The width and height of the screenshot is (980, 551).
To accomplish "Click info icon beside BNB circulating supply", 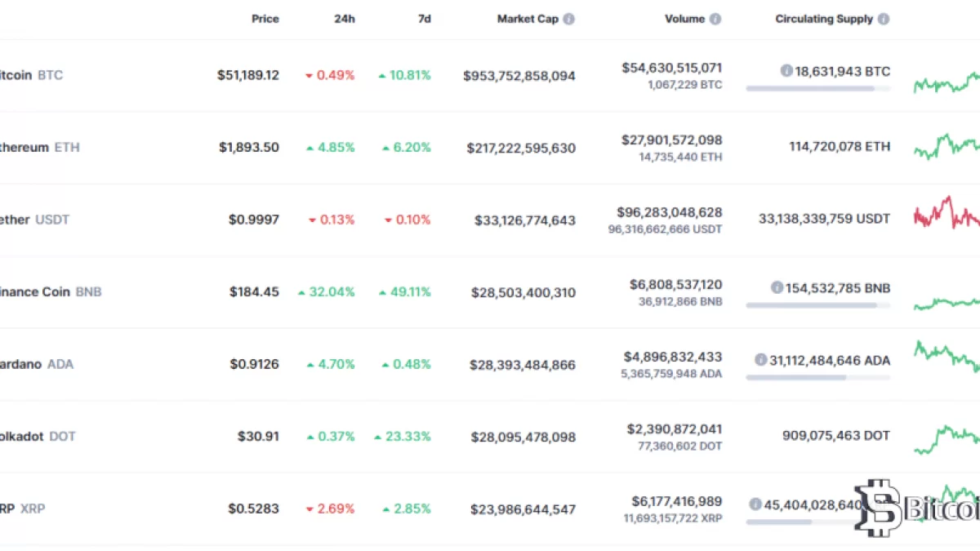I will click(777, 287).
